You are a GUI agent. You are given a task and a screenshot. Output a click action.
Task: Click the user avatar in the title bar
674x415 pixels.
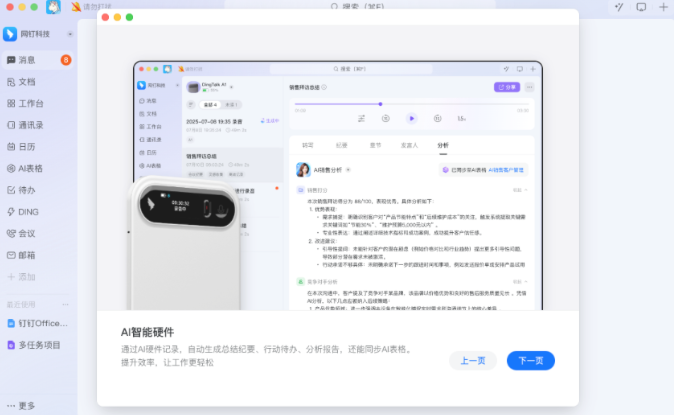coord(53,7)
